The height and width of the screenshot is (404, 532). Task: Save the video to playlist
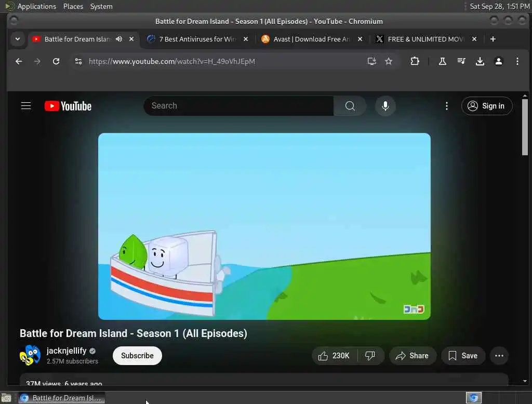(x=463, y=356)
